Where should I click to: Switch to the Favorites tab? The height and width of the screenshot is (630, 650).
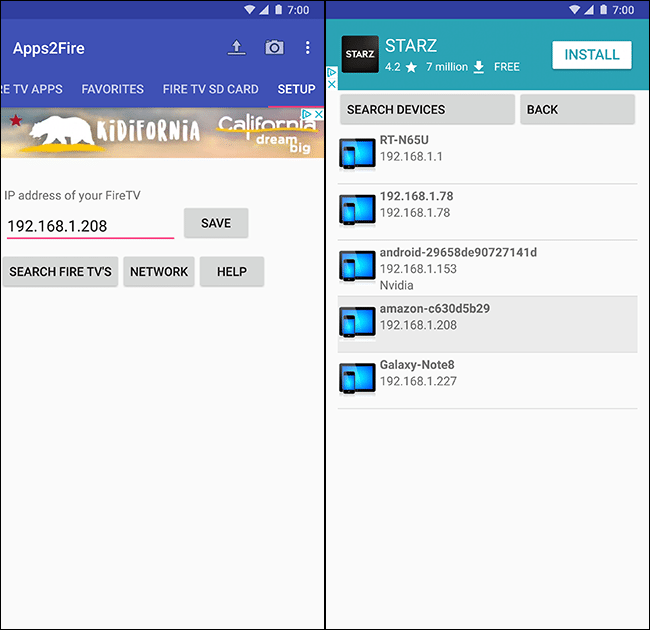[112, 89]
